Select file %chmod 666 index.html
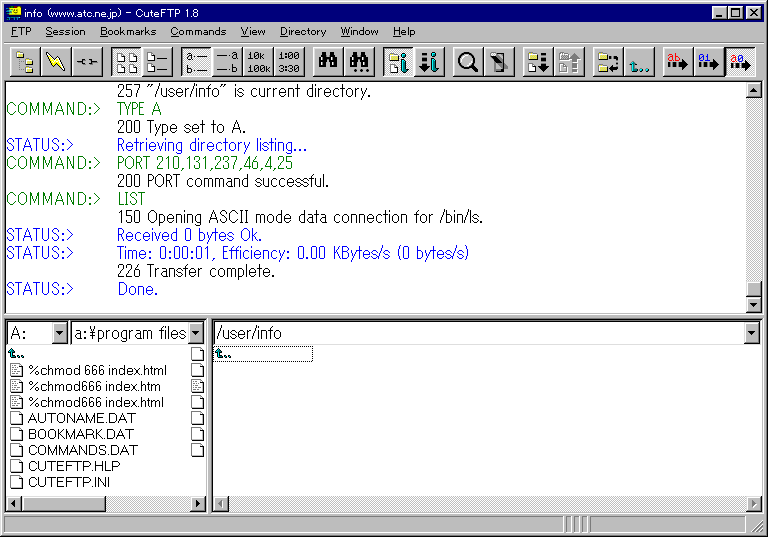This screenshot has width=768, height=537. 97,370
